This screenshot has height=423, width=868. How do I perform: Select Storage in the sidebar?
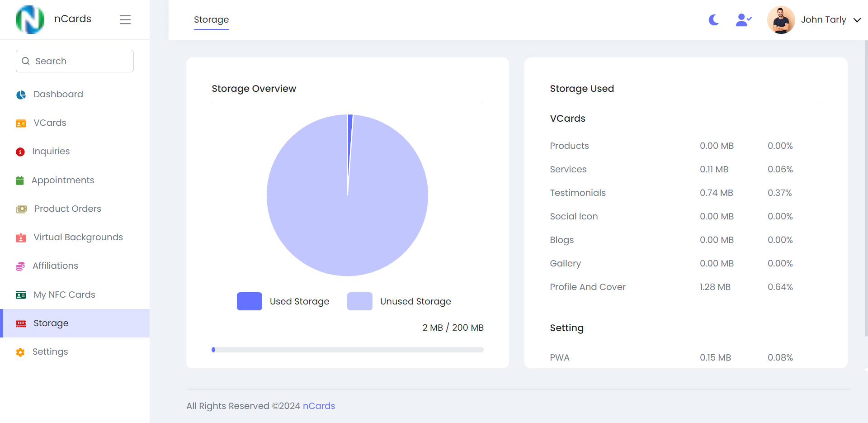tap(51, 323)
